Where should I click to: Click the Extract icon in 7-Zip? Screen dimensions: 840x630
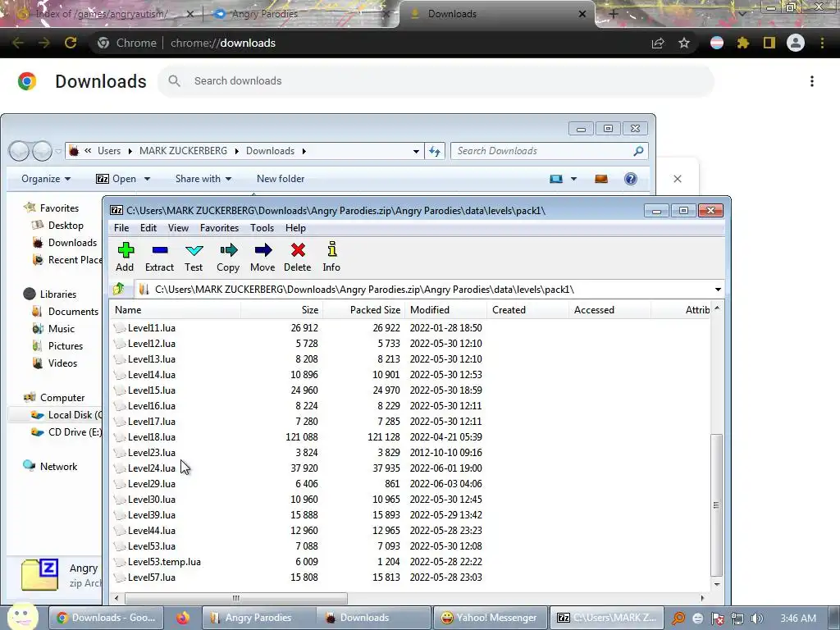coord(160,257)
